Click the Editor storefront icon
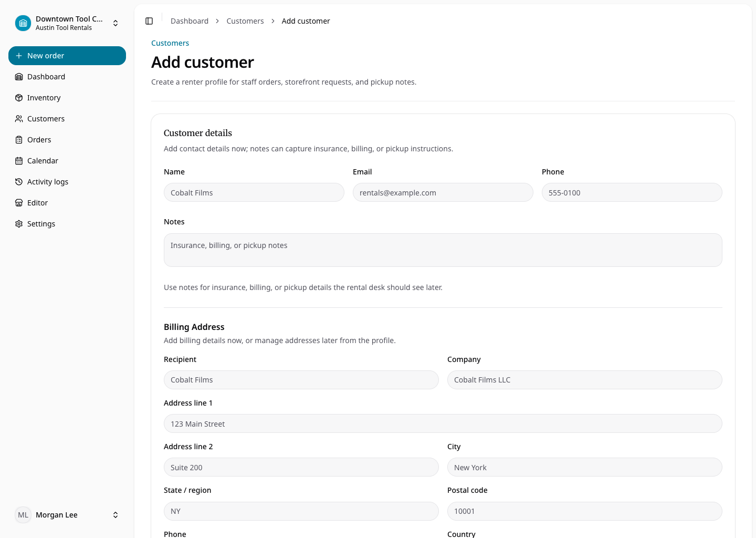Image resolution: width=756 pixels, height=538 pixels. 19,203
